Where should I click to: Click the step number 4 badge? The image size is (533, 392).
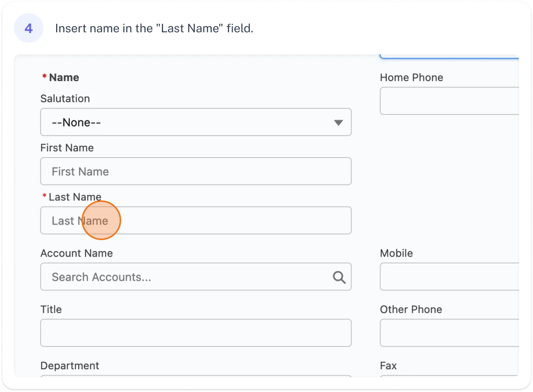pyautogui.click(x=29, y=28)
